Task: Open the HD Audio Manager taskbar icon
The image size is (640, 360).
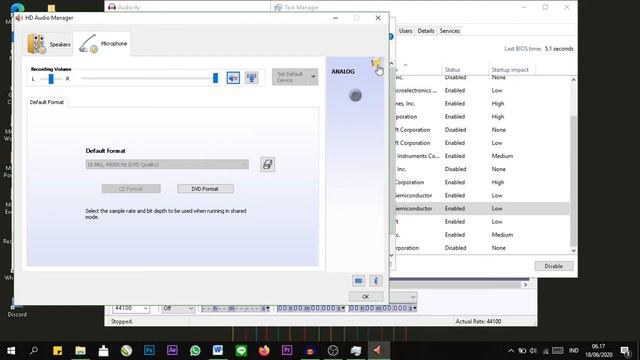Action: click(378, 351)
